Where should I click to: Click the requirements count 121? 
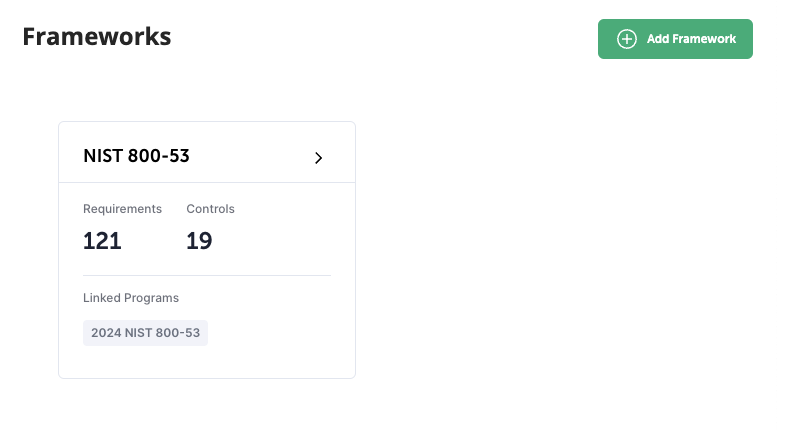click(x=102, y=240)
